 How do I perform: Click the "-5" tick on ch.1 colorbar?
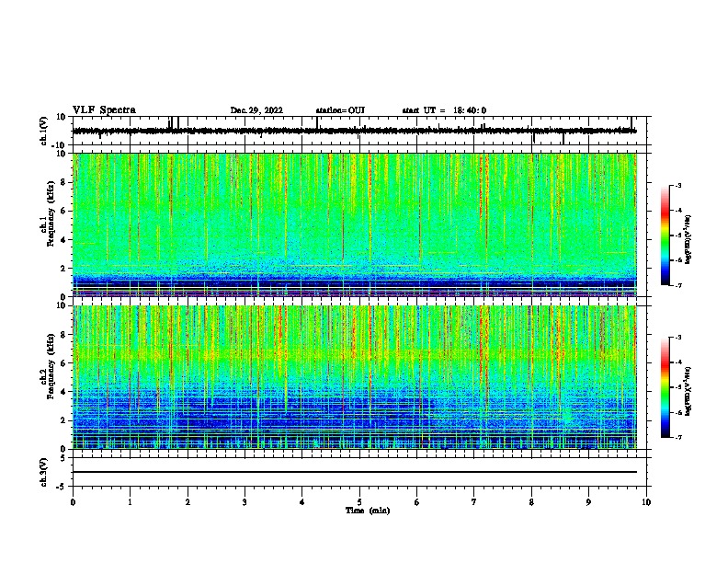(677, 236)
